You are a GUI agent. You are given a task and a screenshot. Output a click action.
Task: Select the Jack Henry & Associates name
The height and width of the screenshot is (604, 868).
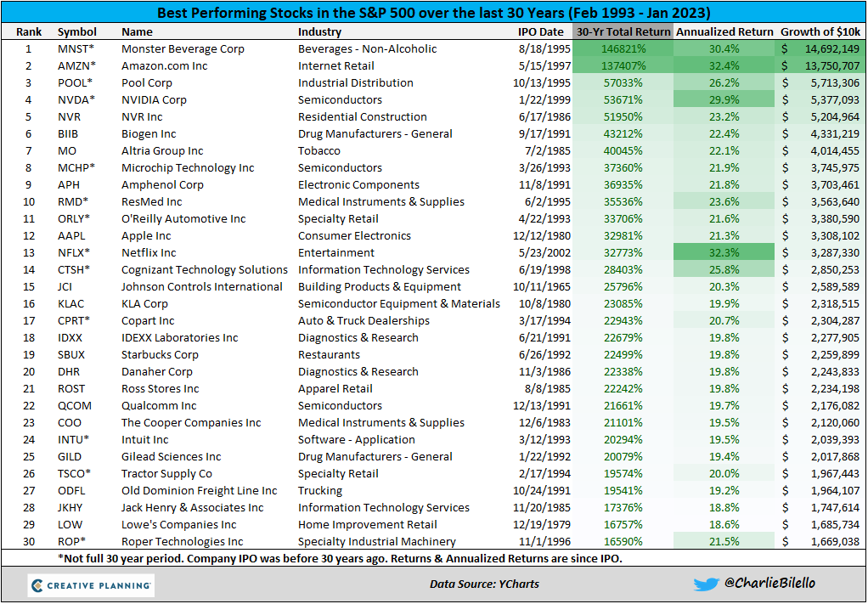pos(192,508)
